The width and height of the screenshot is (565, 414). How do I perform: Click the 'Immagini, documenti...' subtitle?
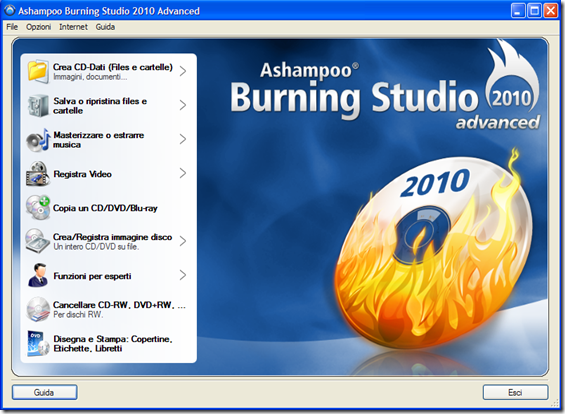(90, 77)
